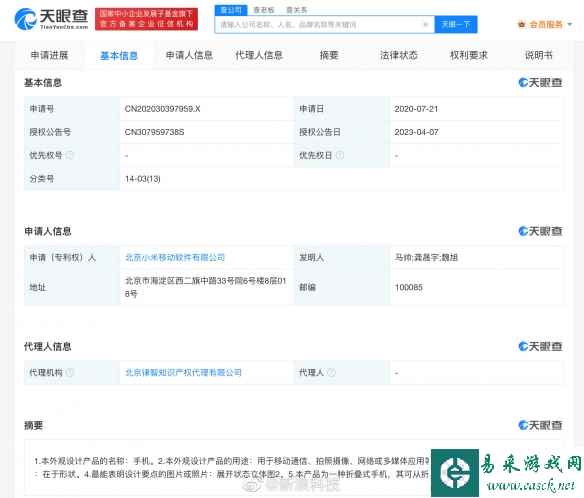Screen dimensions: 584x498
Task: Expand the 会员服务 dropdown arrow
Action: [x=569, y=25]
